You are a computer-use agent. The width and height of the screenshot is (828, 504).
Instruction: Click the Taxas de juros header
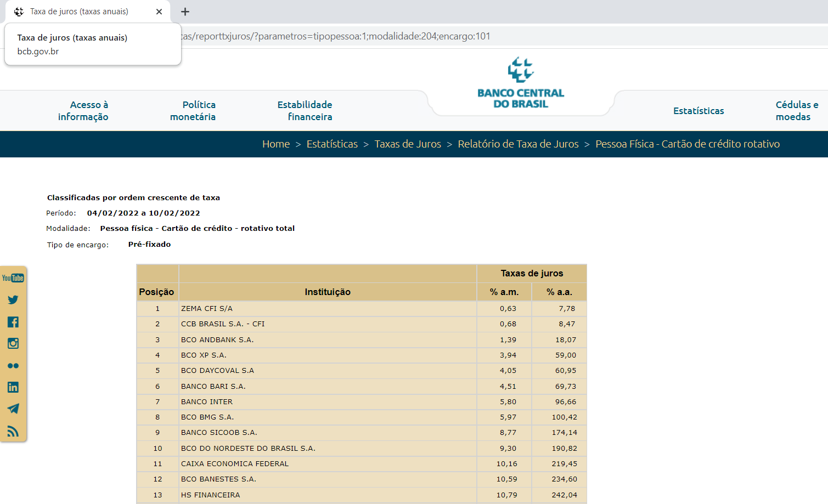[x=532, y=273]
